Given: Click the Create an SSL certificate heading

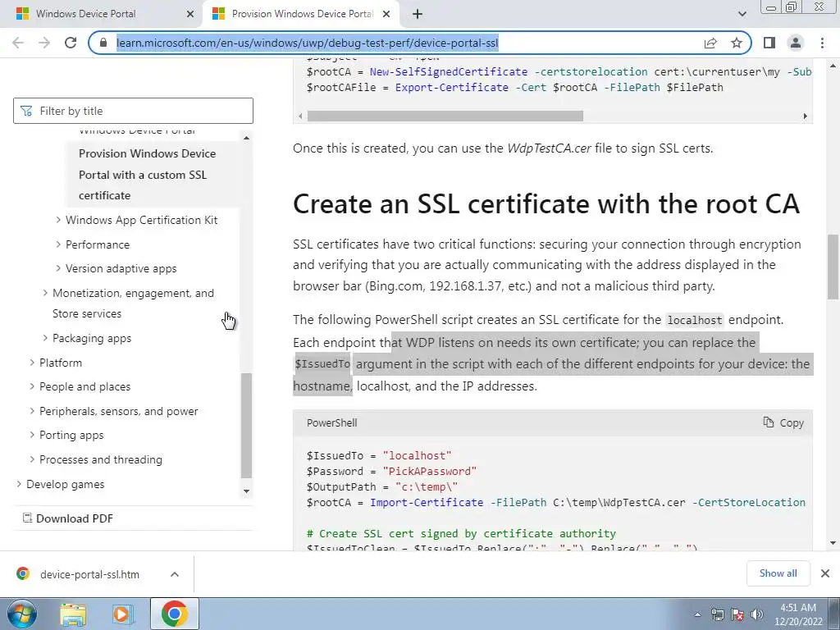Looking at the screenshot, I should tap(546, 204).
